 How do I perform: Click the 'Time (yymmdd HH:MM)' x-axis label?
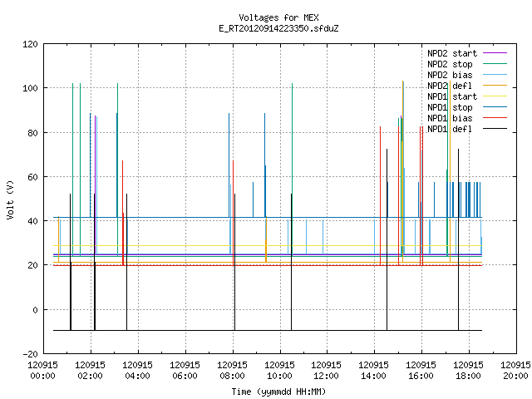pos(278,392)
